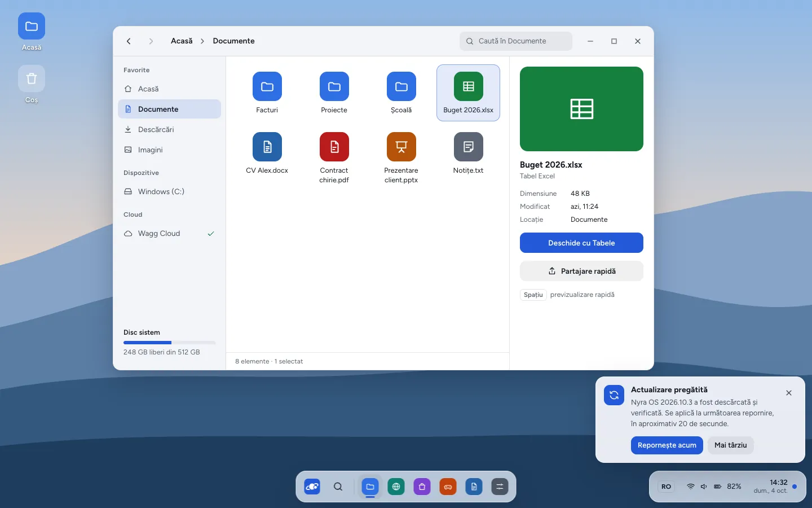Screen dimensions: 812x508
Task: Click Repornește acum in the update notification
Action: (667, 445)
